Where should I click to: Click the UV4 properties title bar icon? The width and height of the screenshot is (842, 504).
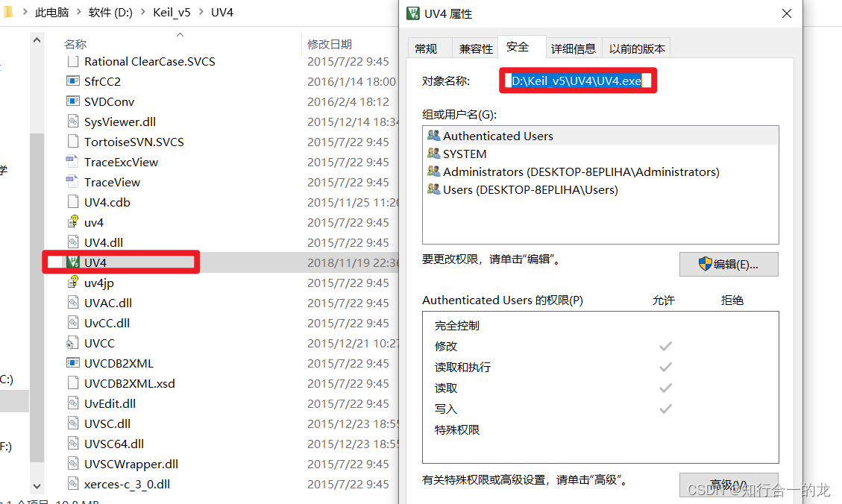[413, 13]
